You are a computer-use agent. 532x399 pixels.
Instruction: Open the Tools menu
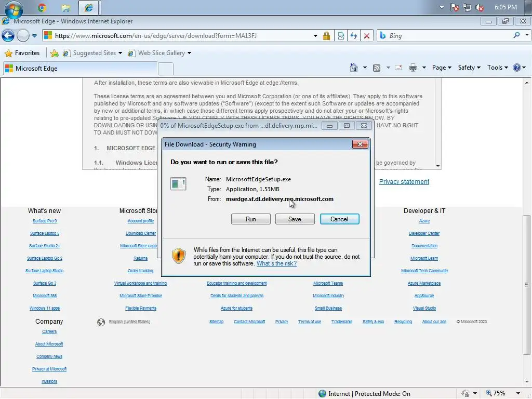pyautogui.click(x=497, y=68)
